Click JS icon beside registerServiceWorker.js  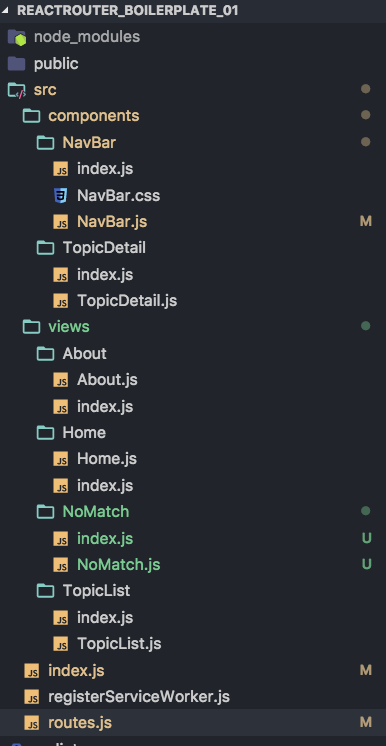point(31,697)
